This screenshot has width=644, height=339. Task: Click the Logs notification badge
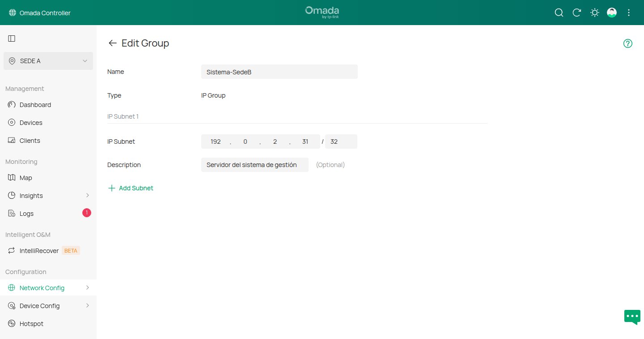87,213
